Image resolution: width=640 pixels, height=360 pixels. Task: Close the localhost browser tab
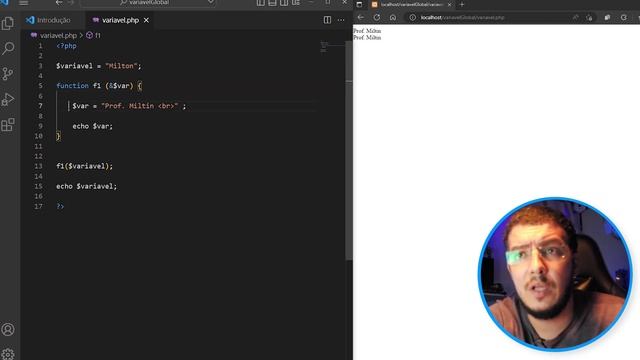tap(449, 4)
